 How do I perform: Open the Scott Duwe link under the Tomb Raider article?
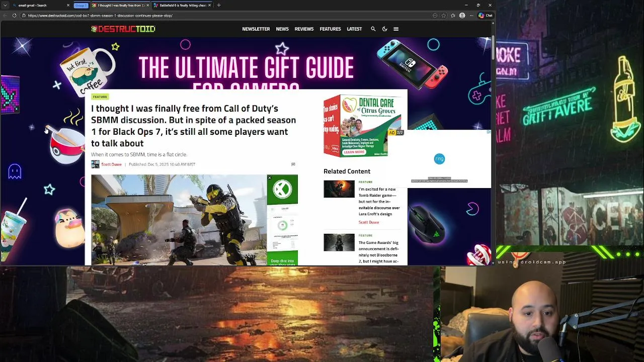[x=369, y=222]
